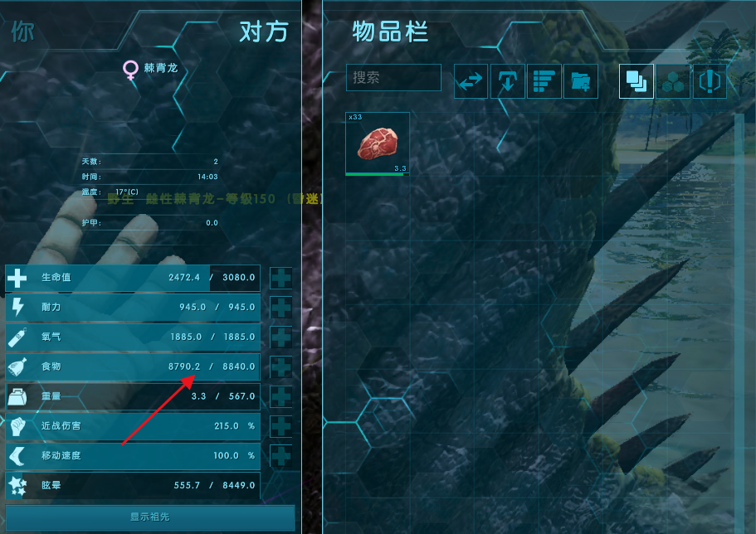Click the plus next to 氧气

[280, 337]
